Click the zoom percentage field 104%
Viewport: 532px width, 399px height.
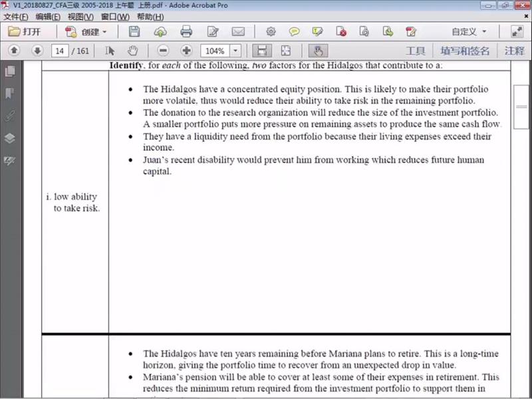(x=215, y=51)
